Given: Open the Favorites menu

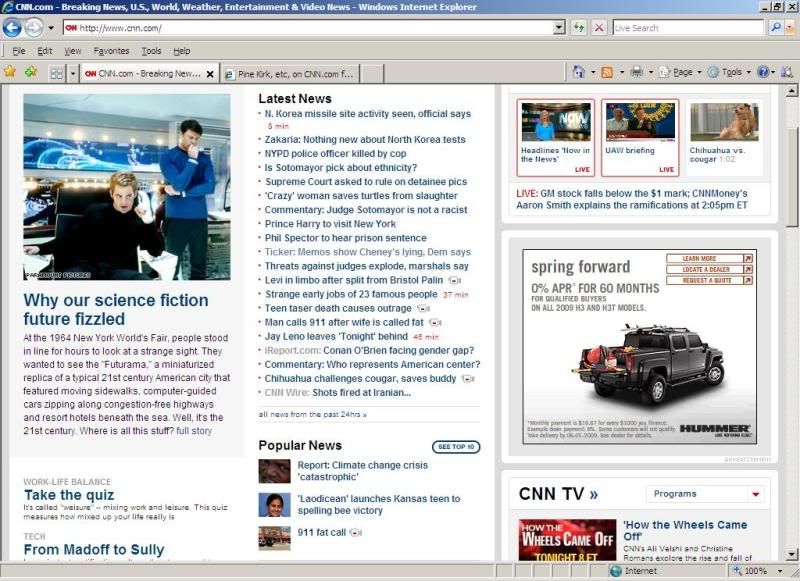Looking at the screenshot, I should 111,50.
